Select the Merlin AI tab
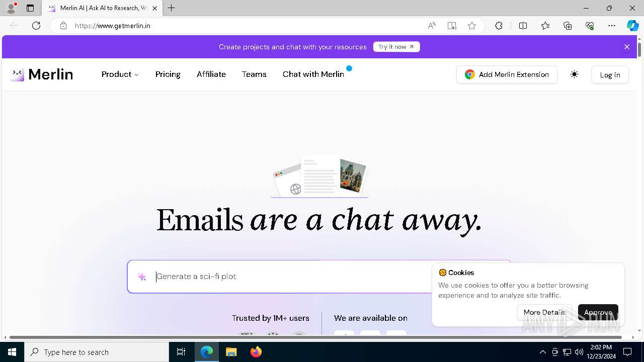The image size is (644, 362). coord(102,8)
